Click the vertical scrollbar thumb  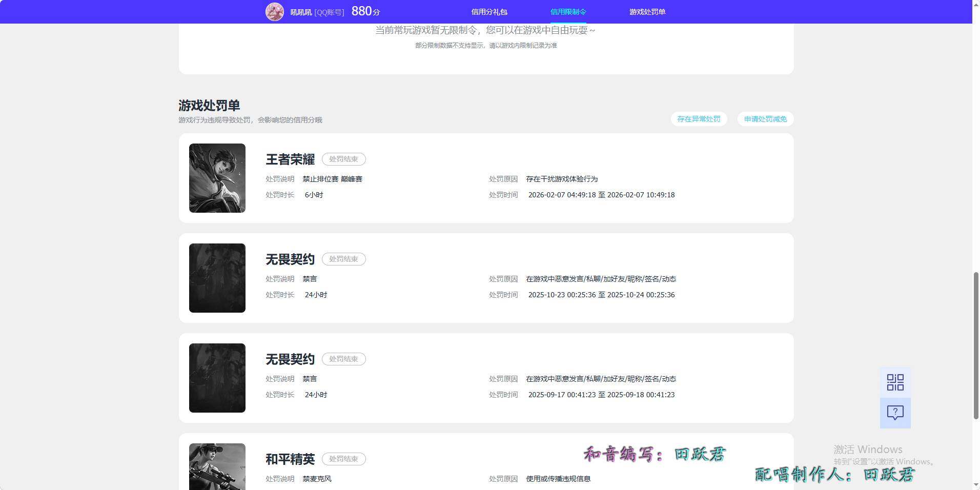[976, 346]
